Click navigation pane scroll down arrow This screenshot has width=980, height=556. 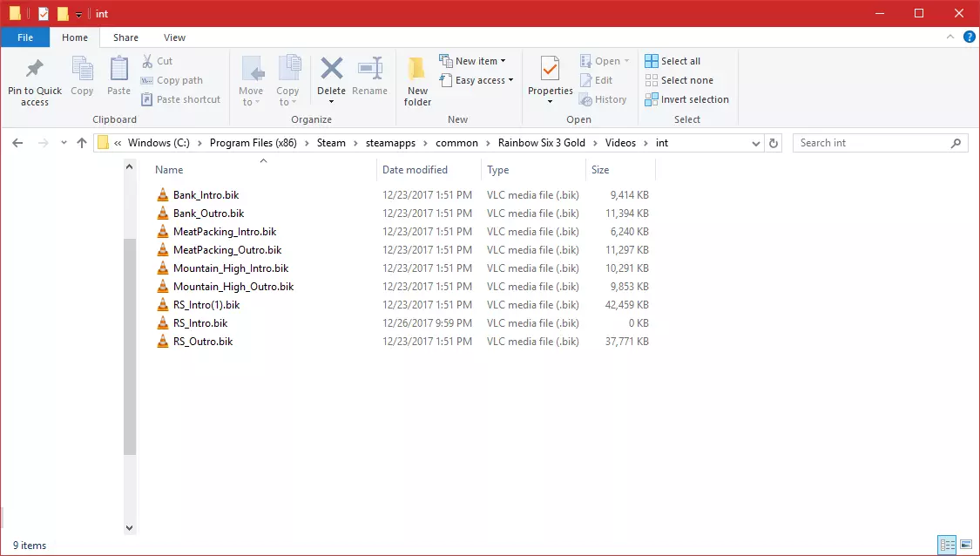point(130,528)
